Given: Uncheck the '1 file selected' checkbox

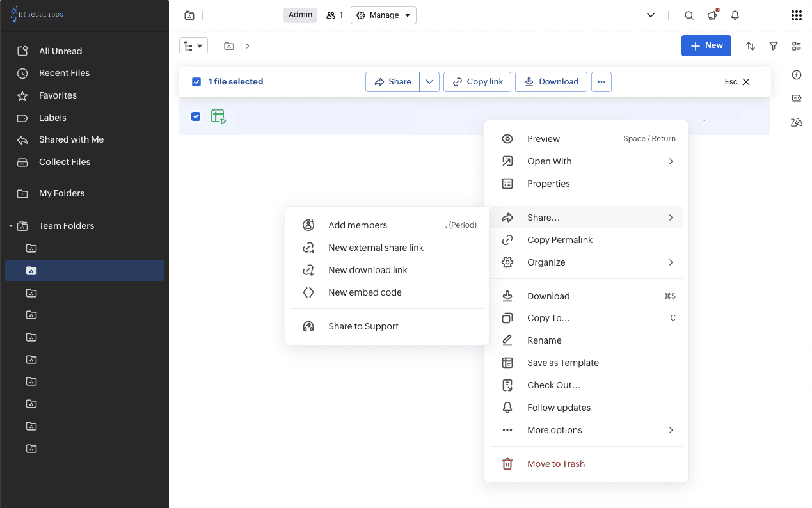Looking at the screenshot, I should (196, 82).
